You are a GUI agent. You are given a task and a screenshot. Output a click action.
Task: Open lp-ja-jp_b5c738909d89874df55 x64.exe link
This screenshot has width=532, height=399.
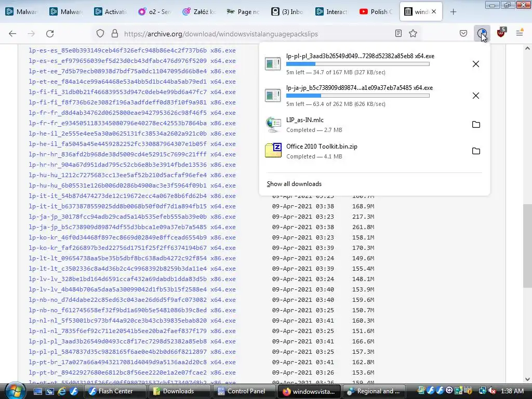point(132,227)
